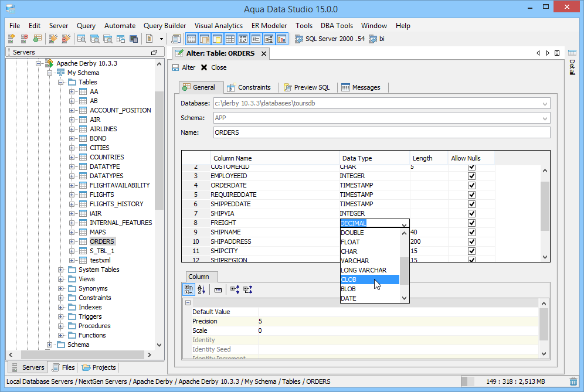
Task: Click the collapse all properties icon
Action: [x=248, y=289]
